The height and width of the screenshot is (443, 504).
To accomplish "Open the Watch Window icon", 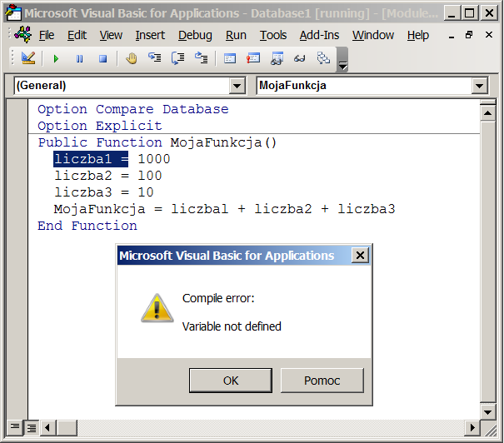I will coord(277,58).
